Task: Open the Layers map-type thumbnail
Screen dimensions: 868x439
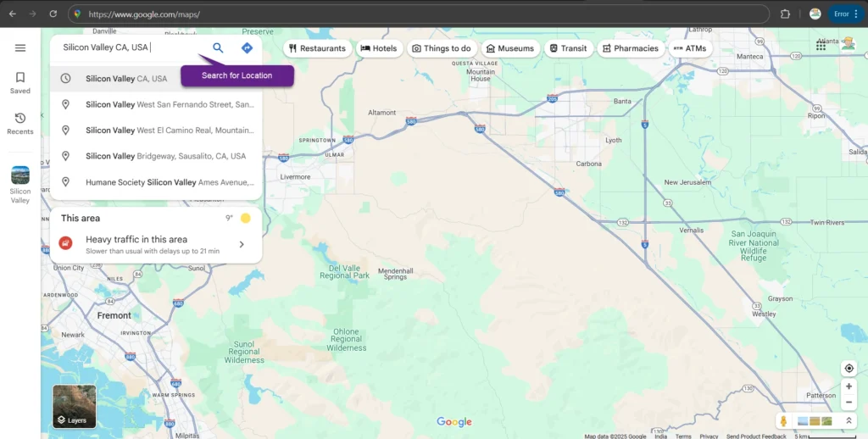Action: point(75,406)
